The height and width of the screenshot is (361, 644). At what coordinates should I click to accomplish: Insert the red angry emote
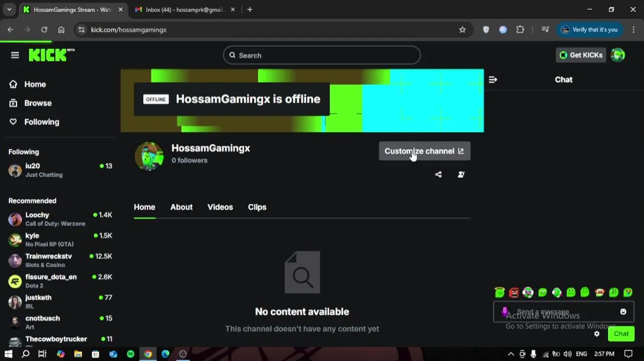[514, 292]
